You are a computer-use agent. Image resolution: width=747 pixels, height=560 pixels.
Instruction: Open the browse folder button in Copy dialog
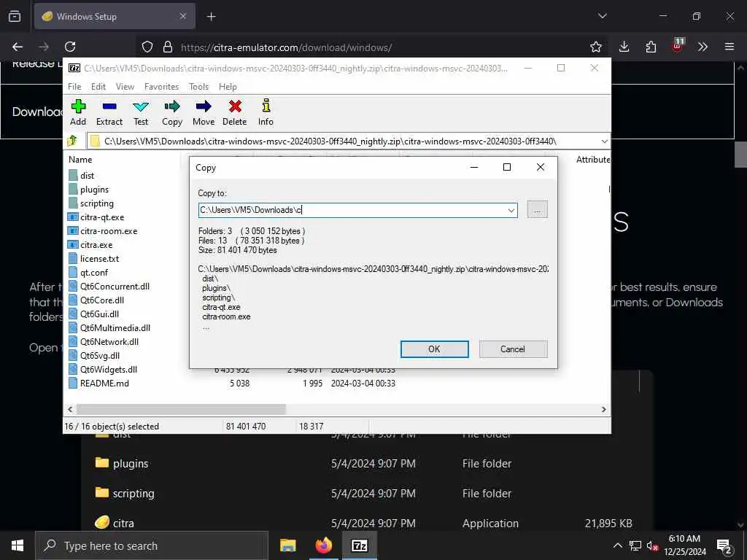(538, 209)
